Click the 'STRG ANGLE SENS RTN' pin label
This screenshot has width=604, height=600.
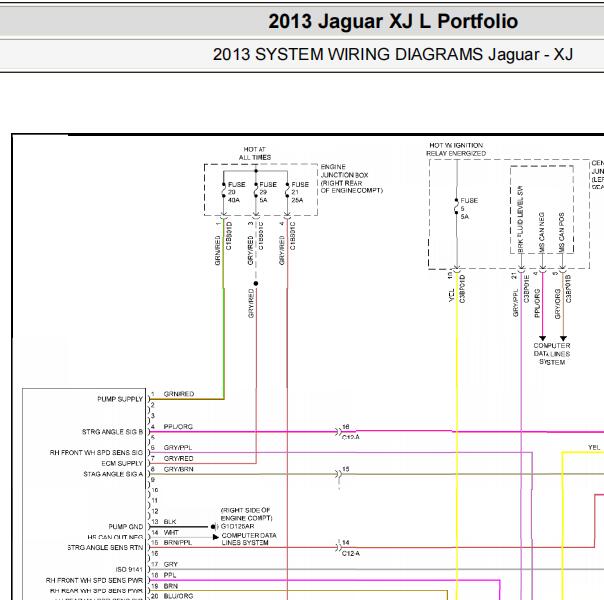click(x=105, y=547)
